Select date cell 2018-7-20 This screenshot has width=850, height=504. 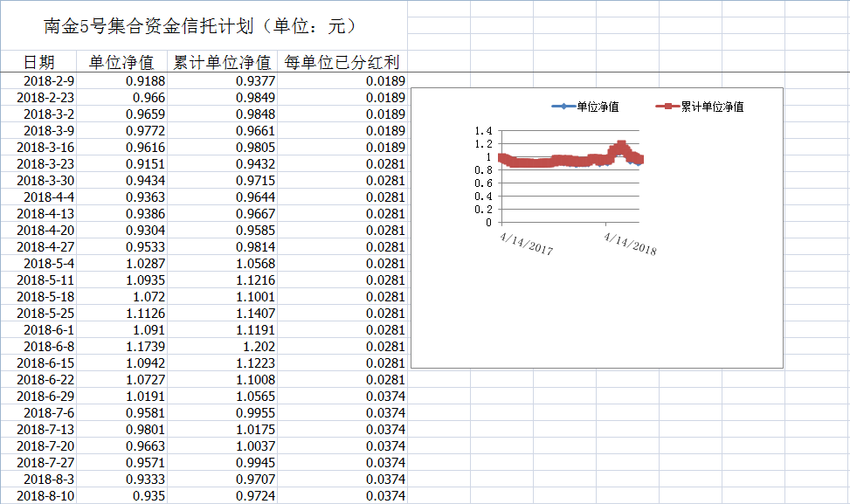[38, 446]
